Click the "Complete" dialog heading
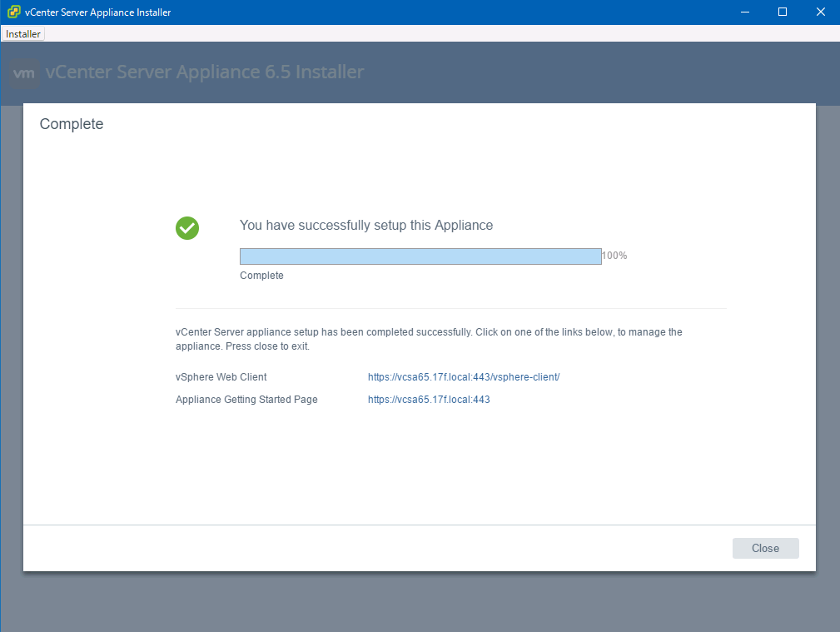This screenshot has width=840, height=632. [x=72, y=124]
